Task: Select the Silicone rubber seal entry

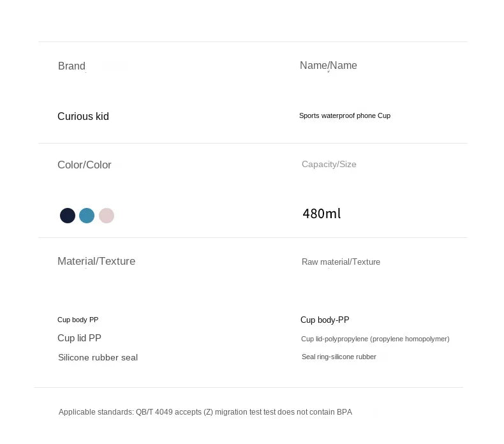Action: pyautogui.click(x=98, y=357)
